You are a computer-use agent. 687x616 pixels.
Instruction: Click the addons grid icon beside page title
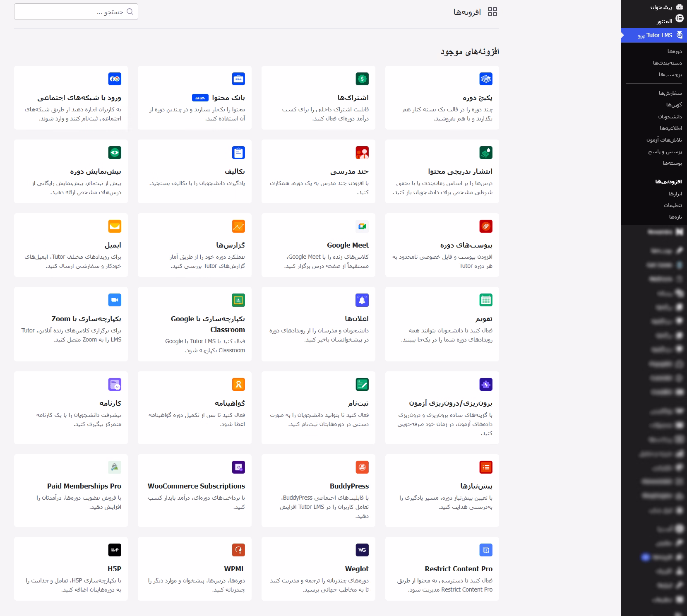[x=492, y=12]
